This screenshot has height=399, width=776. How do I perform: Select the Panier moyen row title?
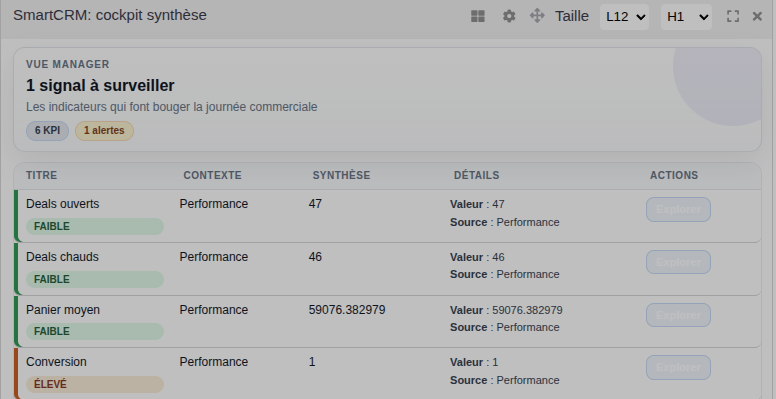[x=63, y=310]
